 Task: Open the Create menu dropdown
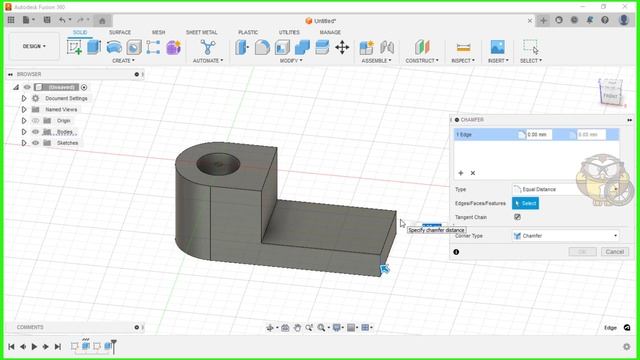[123, 60]
